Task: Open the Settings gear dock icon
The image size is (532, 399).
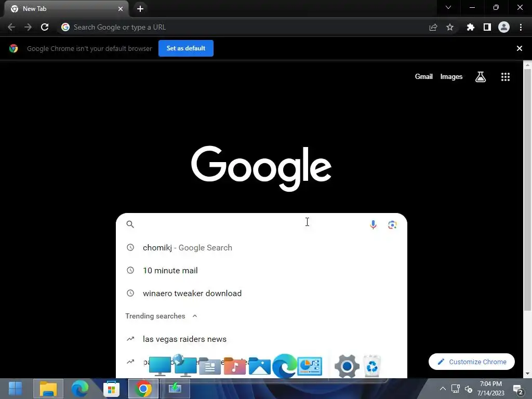Action: pos(347,366)
